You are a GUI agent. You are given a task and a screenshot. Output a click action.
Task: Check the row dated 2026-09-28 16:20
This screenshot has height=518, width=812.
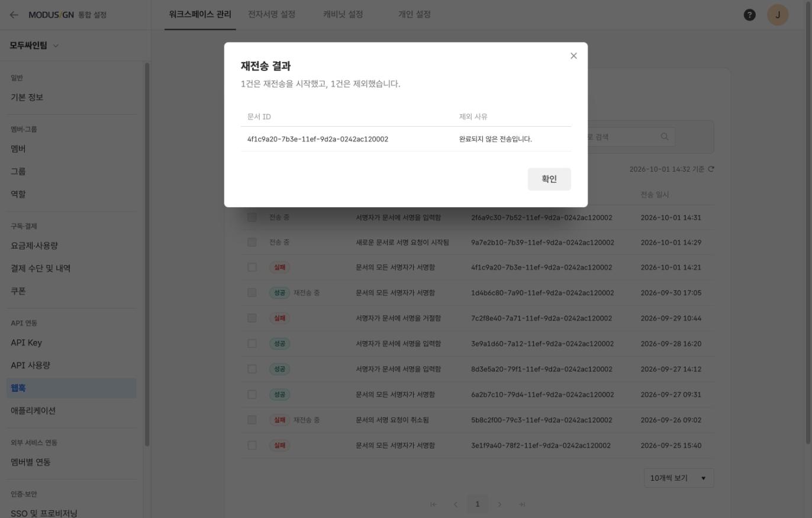[252, 343]
